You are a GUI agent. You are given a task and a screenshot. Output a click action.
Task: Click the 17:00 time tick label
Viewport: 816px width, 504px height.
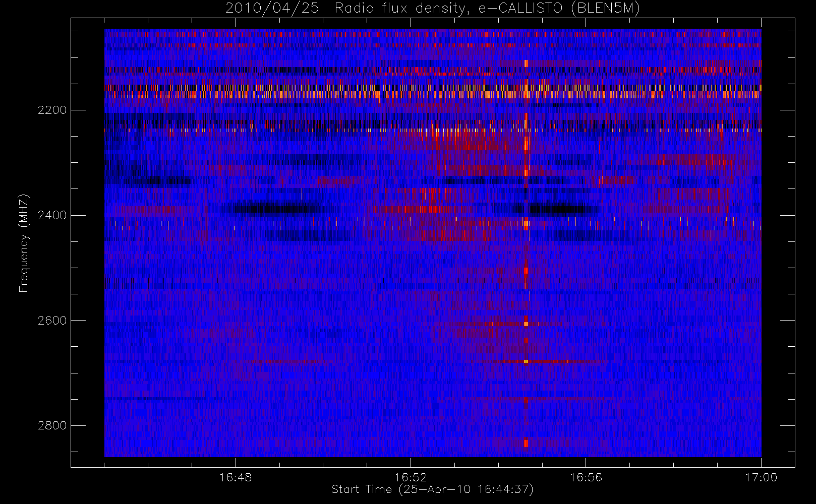coord(761,477)
